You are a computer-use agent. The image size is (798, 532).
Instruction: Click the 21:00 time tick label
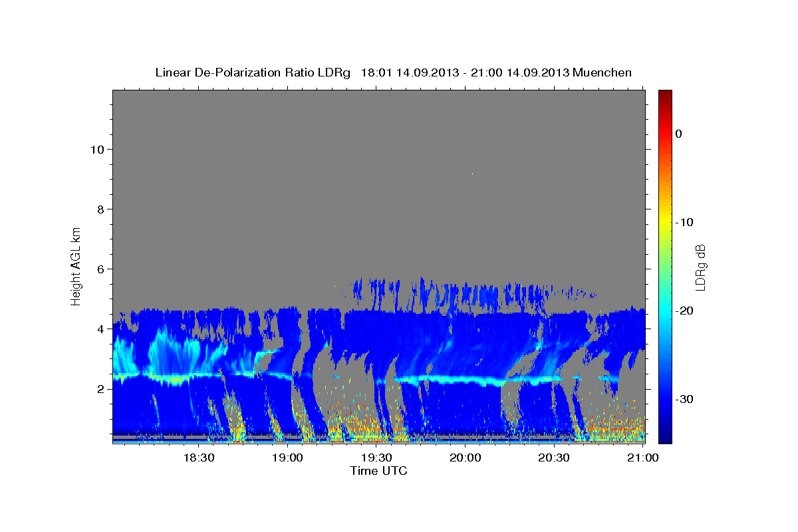pyautogui.click(x=642, y=458)
